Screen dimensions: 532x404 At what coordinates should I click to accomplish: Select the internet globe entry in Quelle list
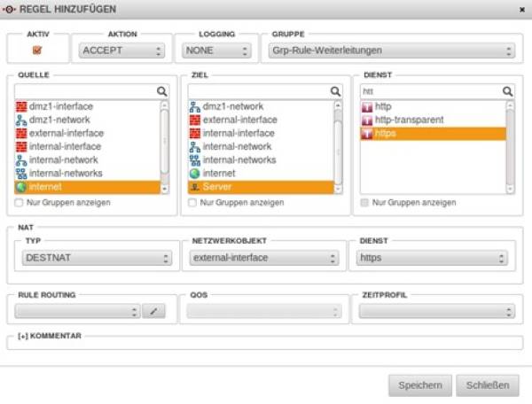pyautogui.click(x=22, y=187)
